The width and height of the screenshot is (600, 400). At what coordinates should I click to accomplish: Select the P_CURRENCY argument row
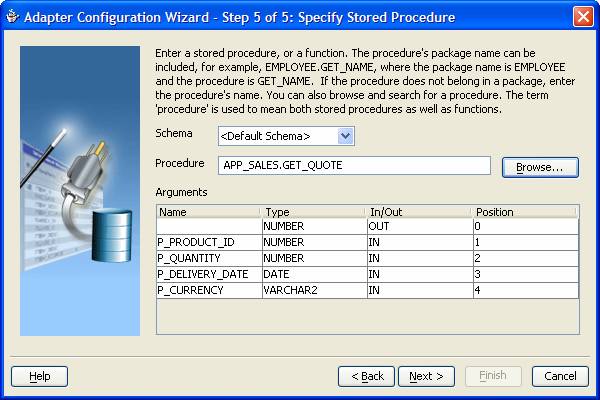pyautogui.click(x=208, y=290)
